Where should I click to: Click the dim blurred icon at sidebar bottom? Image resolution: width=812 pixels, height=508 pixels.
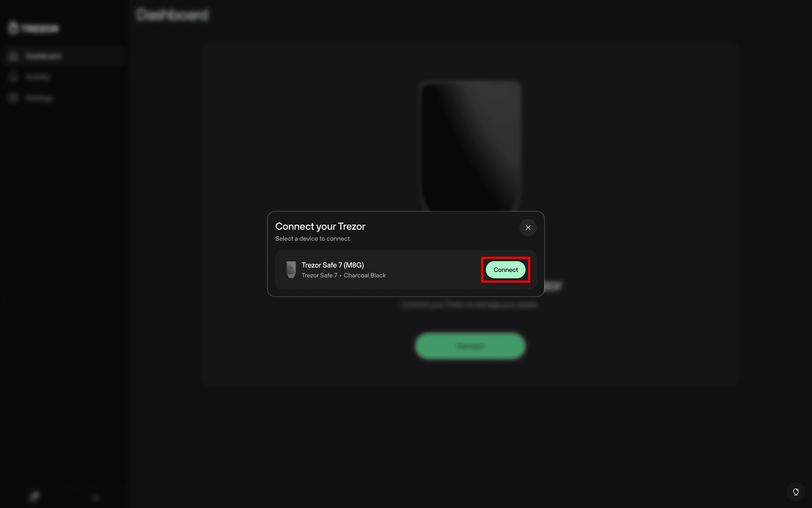(96, 498)
